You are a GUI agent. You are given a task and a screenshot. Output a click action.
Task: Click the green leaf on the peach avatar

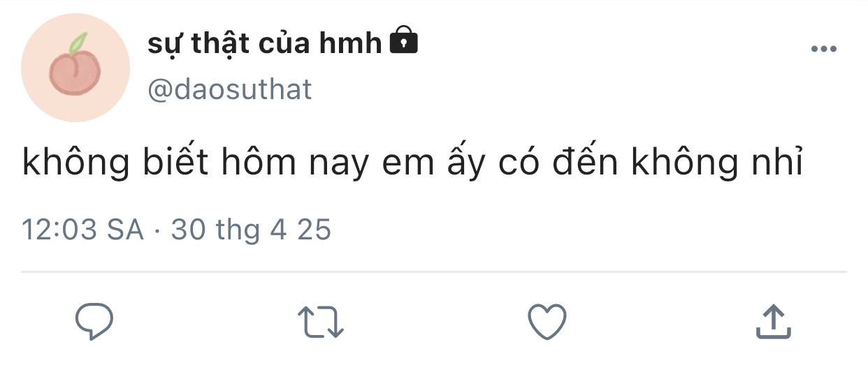[80, 42]
